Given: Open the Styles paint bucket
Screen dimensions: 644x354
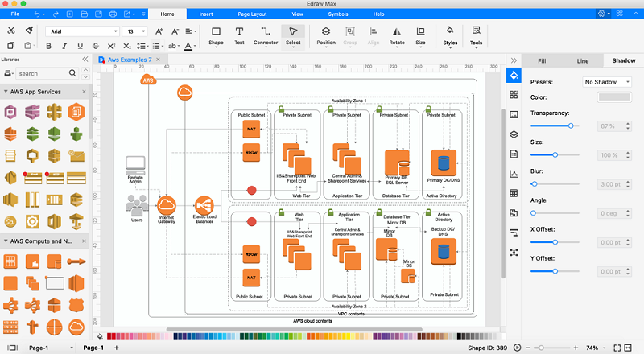Looking at the screenshot, I should click(450, 35).
